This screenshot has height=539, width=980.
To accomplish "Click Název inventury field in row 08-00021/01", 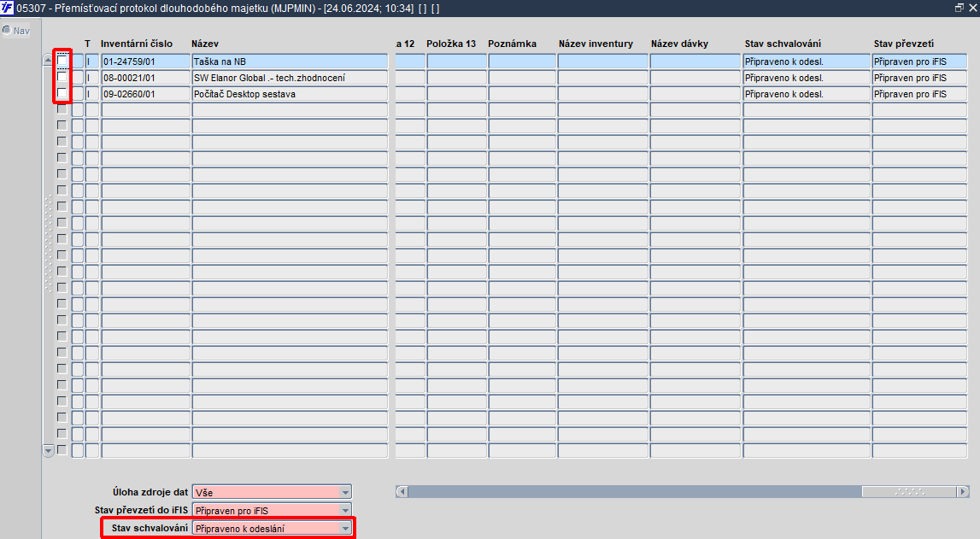I will click(x=603, y=78).
